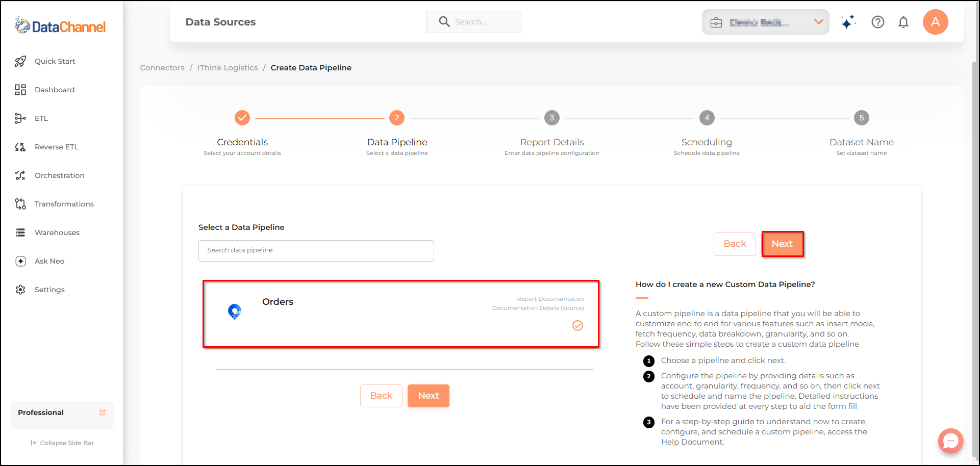Collapse the side bar
980x466 pixels.
pyautogui.click(x=62, y=443)
